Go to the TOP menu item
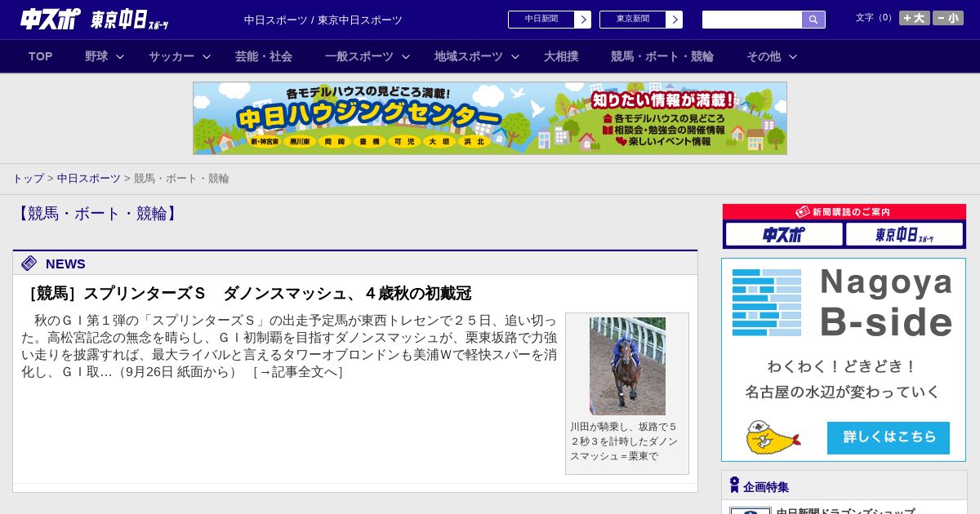This screenshot has width=980, height=514. 40,56
